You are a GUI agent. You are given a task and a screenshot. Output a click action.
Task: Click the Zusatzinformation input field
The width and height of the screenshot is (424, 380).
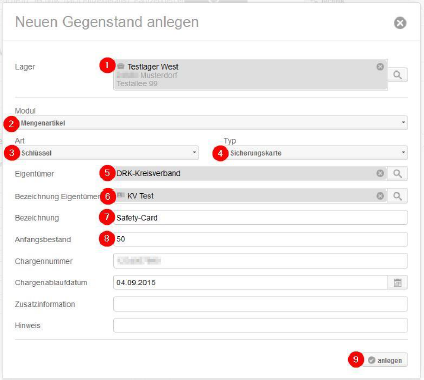click(260, 304)
